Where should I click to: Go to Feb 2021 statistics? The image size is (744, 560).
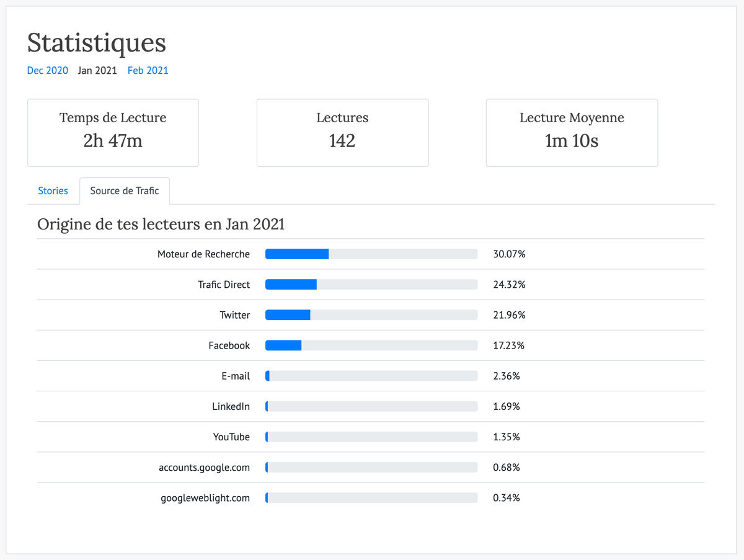tap(148, 71)
